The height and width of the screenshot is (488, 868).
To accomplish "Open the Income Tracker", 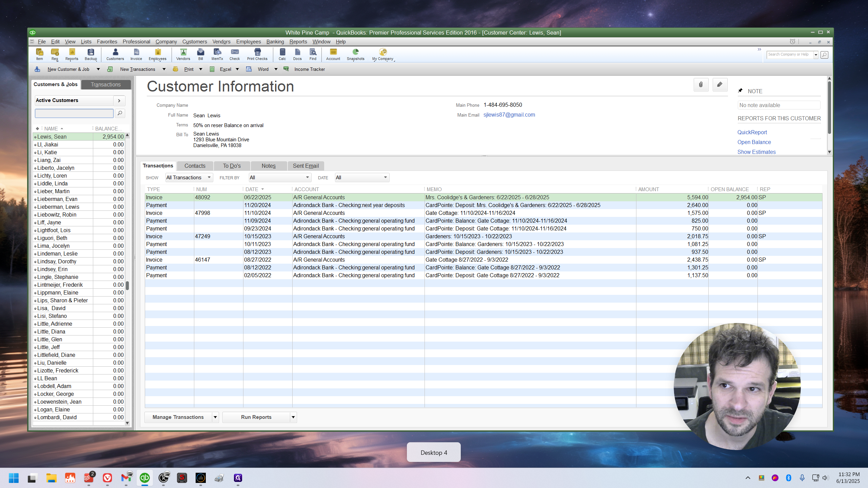I will (310, 69).
